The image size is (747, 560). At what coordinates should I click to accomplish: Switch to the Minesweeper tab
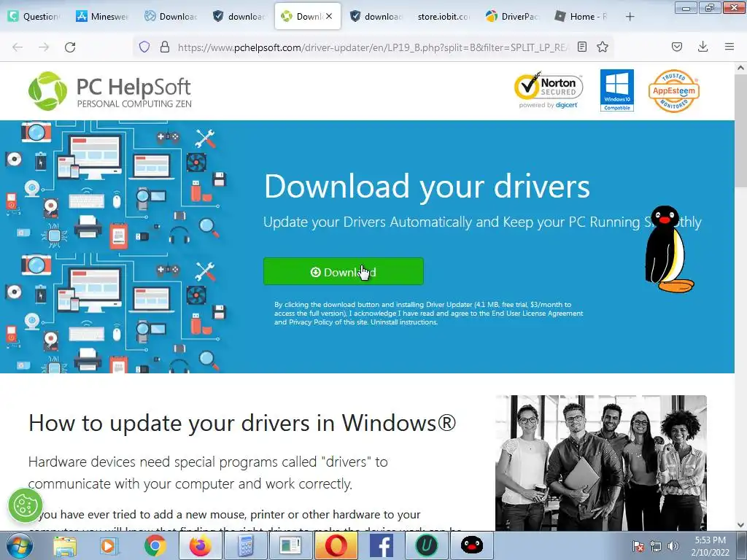(102, 17)
